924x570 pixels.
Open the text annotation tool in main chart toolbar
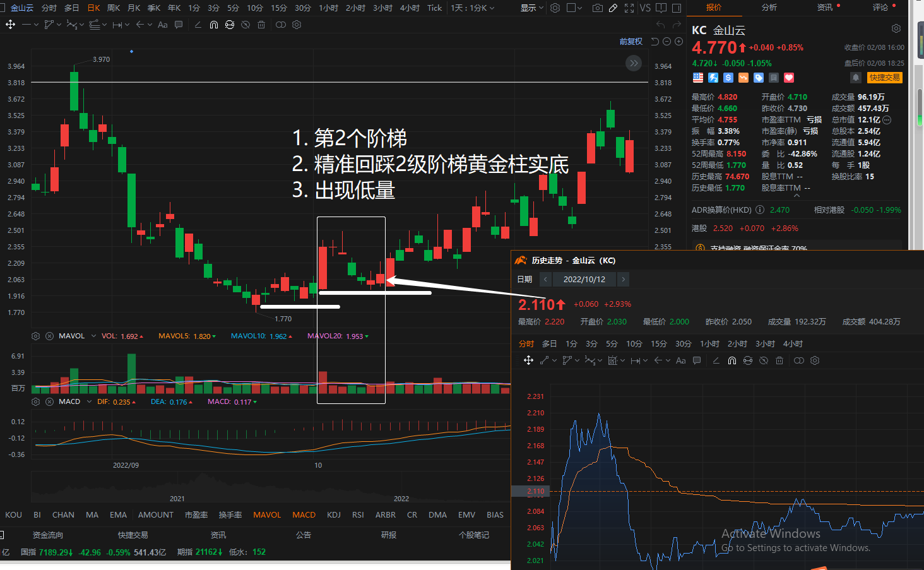coord(163,25)
